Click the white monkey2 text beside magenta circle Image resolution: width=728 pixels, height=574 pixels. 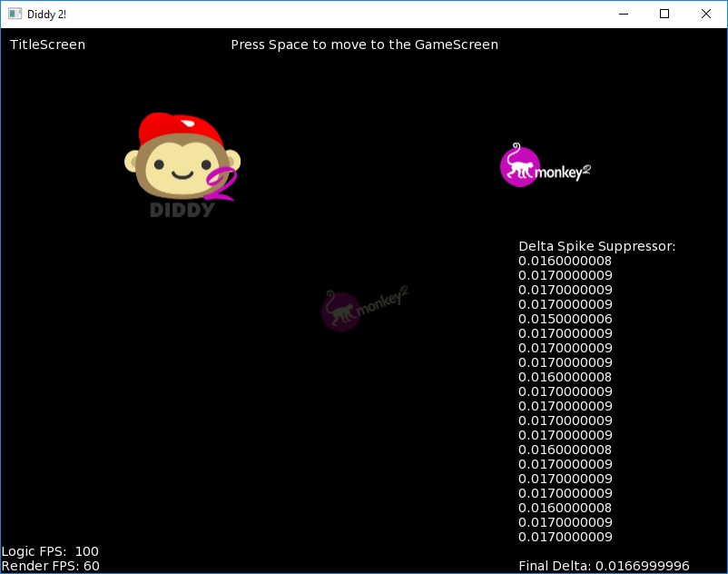pos(564,173)
